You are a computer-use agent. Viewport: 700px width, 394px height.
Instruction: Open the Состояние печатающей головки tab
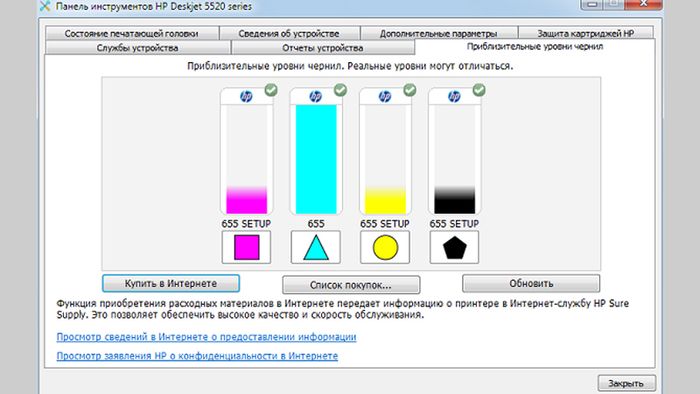tap(132, 33)
